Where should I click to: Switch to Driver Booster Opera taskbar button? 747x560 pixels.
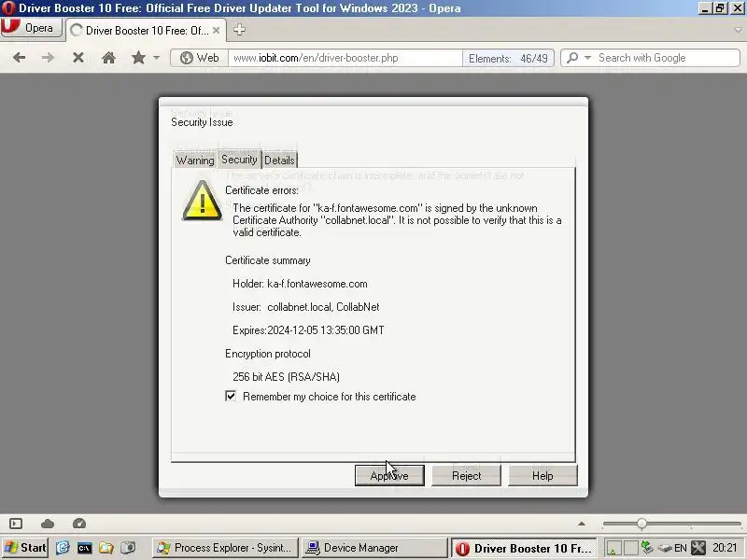[x=524, y=548]
